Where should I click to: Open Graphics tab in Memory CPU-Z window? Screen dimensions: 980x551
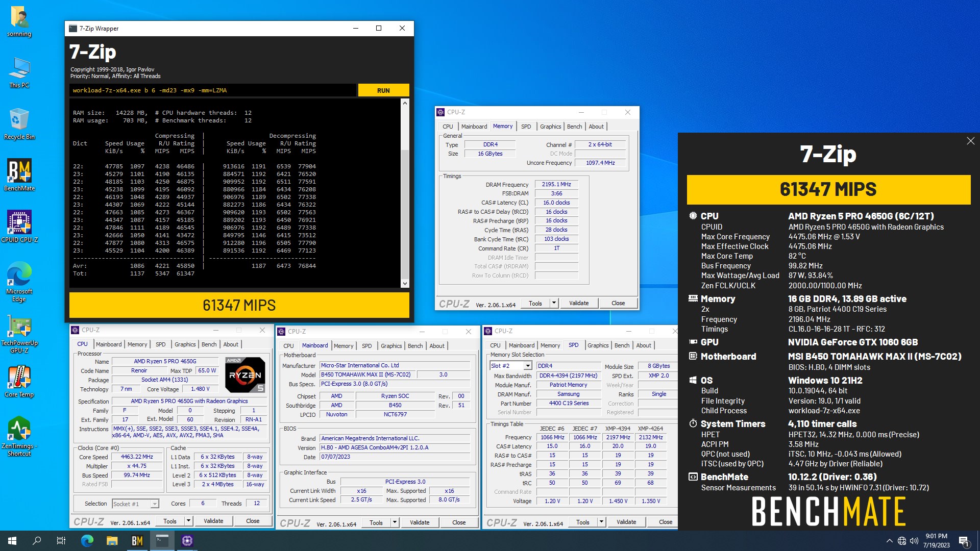[x=550, y=127]
